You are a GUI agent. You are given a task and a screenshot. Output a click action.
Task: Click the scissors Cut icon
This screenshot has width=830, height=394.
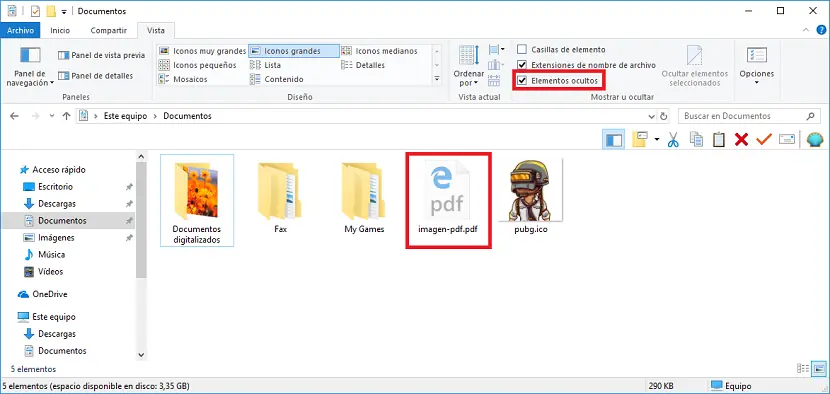point(673,140)
